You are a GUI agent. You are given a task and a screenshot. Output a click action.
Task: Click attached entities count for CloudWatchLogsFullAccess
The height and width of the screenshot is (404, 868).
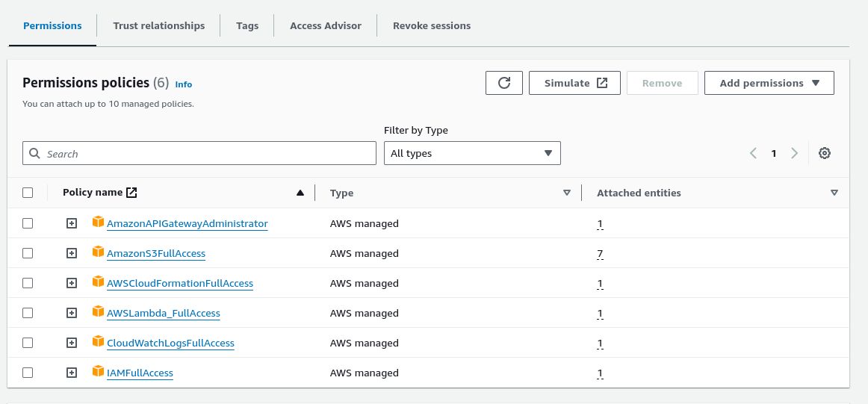click(x=600, y=344)
